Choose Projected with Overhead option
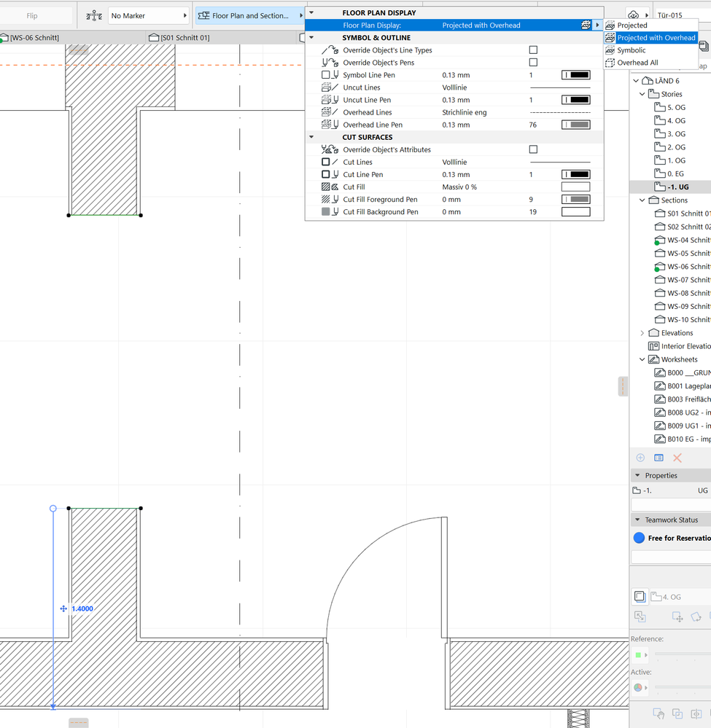 (x=650, y=38)
